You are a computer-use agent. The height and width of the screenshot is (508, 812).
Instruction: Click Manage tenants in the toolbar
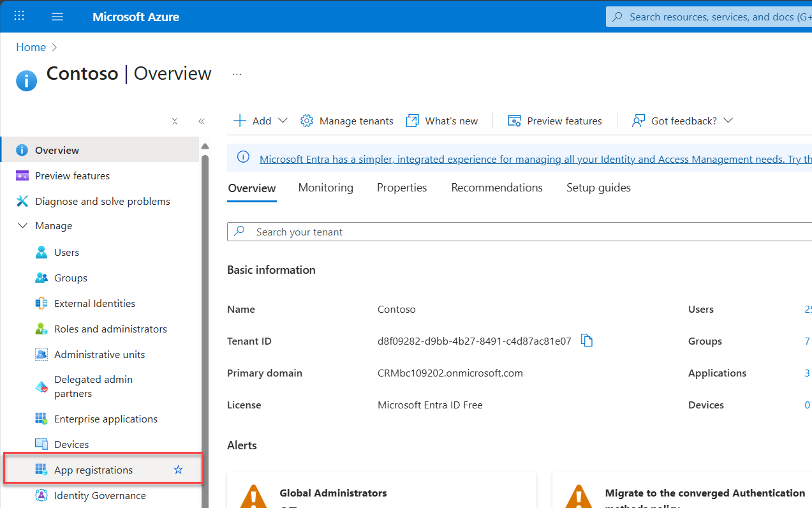coord(347,121)
